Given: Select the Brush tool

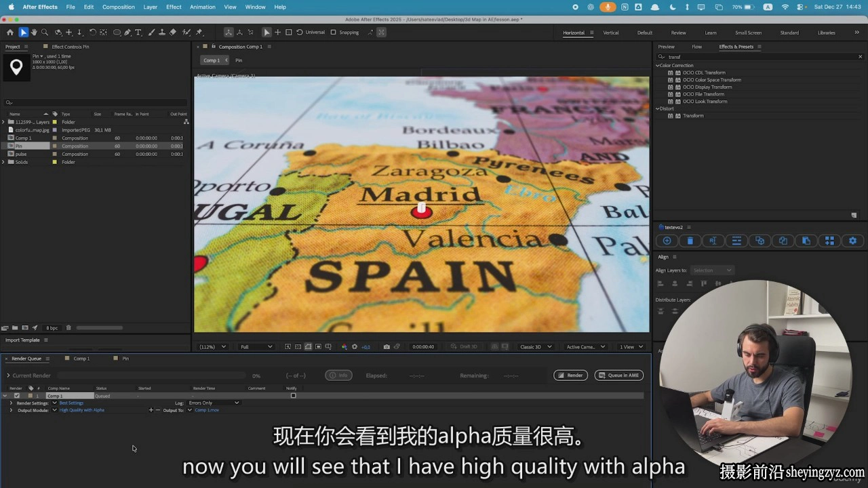Looking at the screenshot, I should pyautogui.click(x=151, y=32).
